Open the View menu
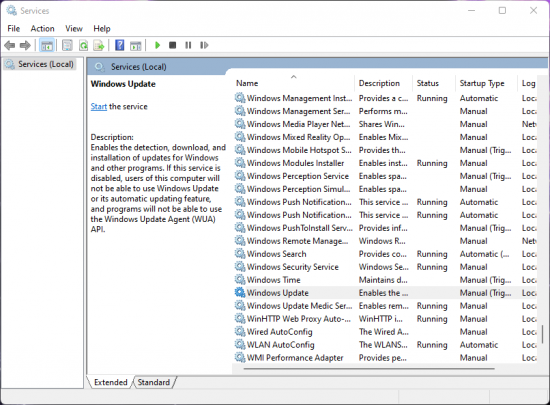This screenshot has width=550, height=405. pos(74,29)
